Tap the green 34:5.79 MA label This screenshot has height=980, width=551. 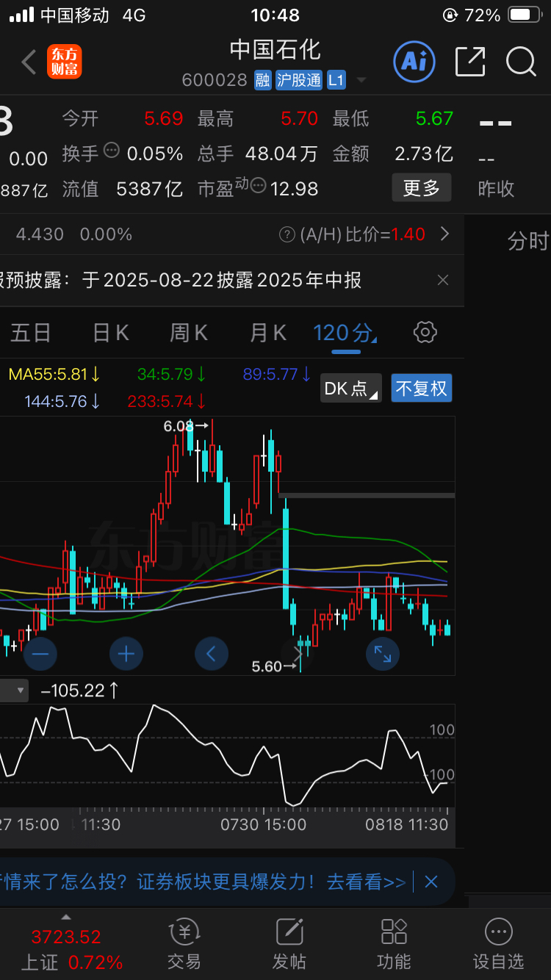(172, 375)
